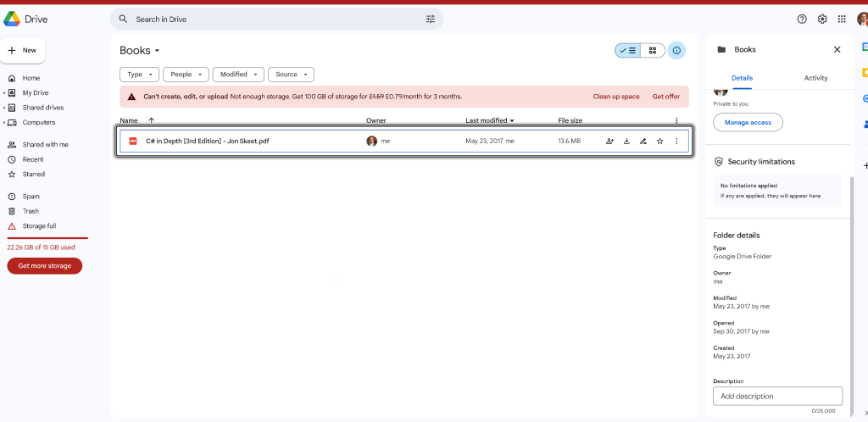Star the C# in Depth PDF
Image resolution: width=868 pixels, height=422 pixels.
659,141
